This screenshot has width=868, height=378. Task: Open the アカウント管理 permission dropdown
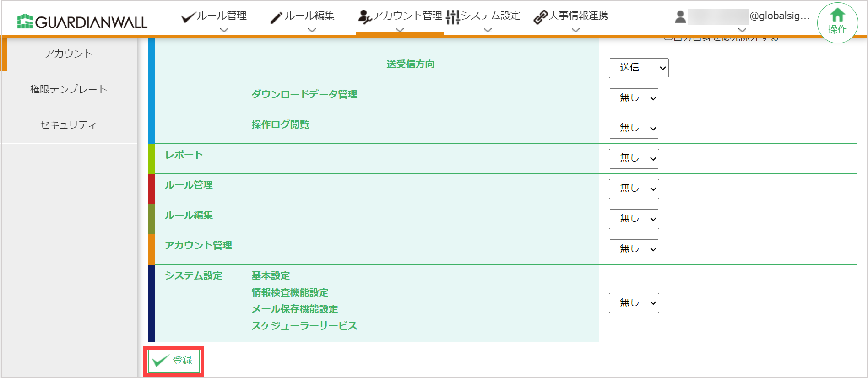634,249
